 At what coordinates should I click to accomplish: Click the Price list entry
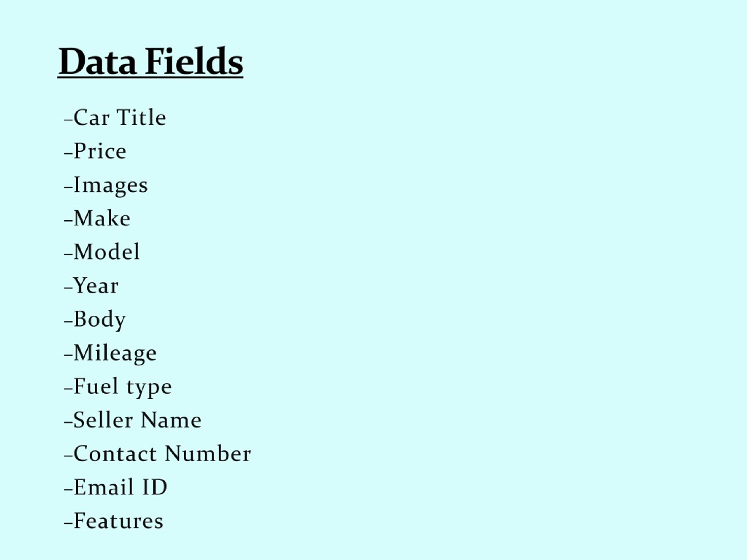click(x=95, y=151)
